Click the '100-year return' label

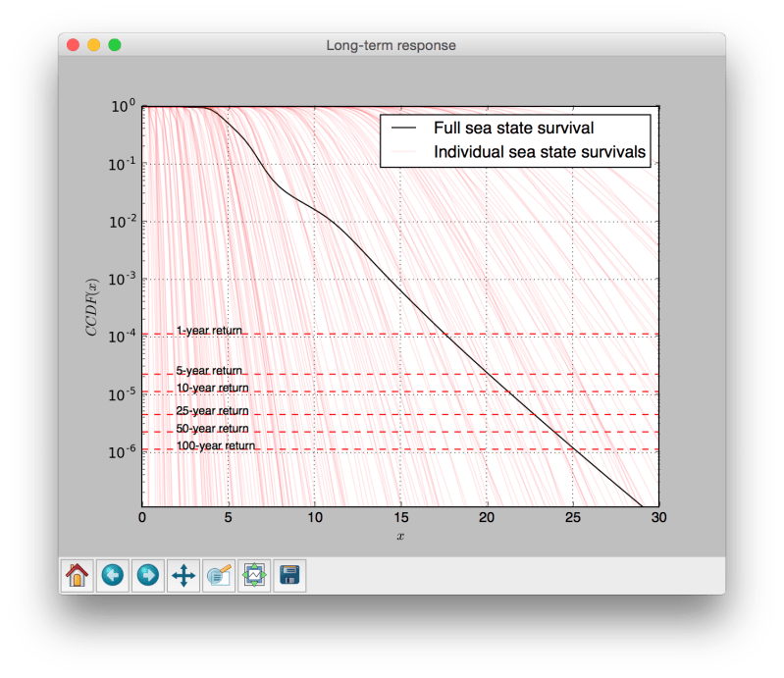[x=216, y=445]
